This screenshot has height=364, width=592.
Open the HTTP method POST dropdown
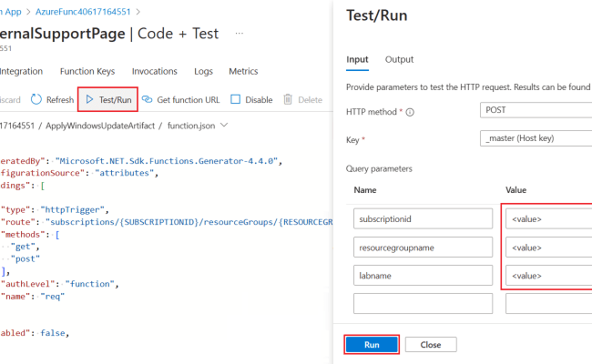[536, 110]
